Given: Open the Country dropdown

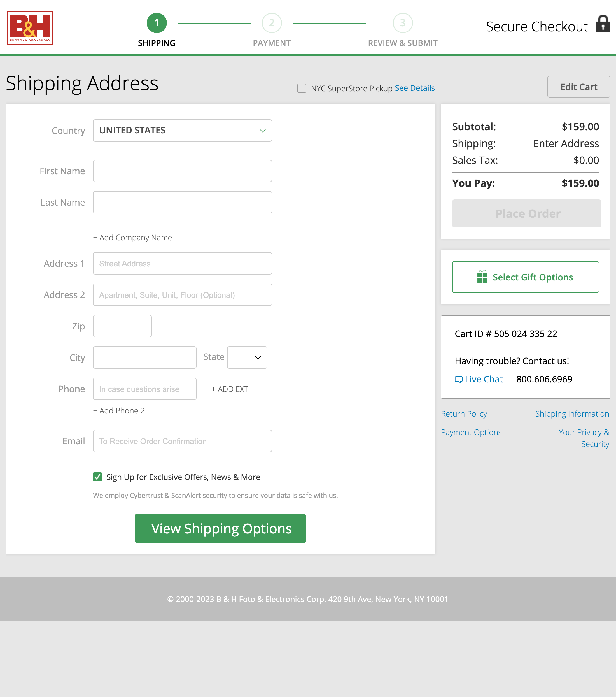Looking at the screenshot, I should tap(182, 131).
